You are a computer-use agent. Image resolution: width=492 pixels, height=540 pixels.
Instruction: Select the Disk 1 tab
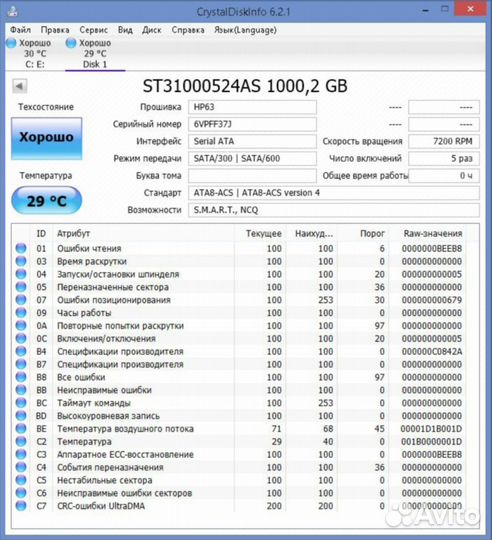(x=95, y=54)
